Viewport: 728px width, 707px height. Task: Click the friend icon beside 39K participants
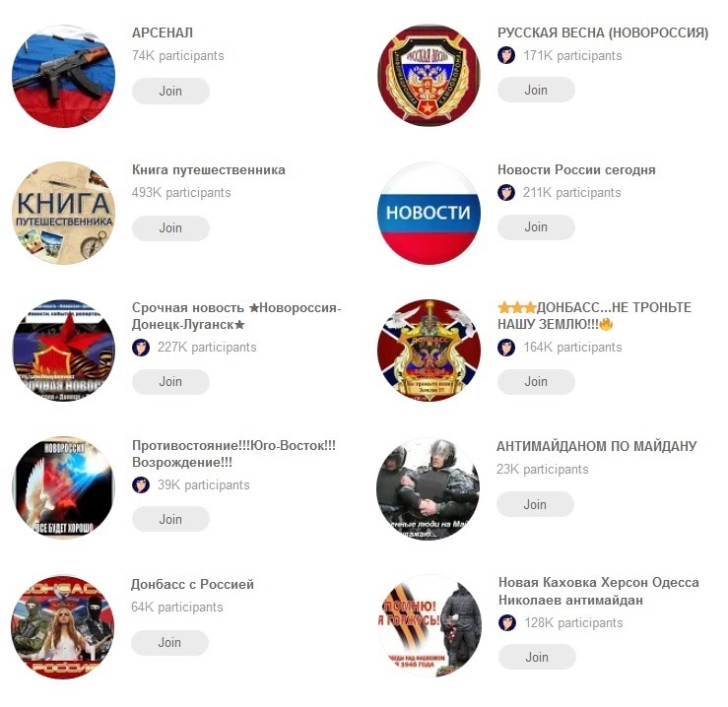tap(141, 485)
